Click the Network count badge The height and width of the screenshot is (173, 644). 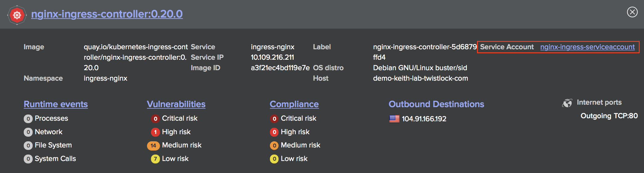28,132
